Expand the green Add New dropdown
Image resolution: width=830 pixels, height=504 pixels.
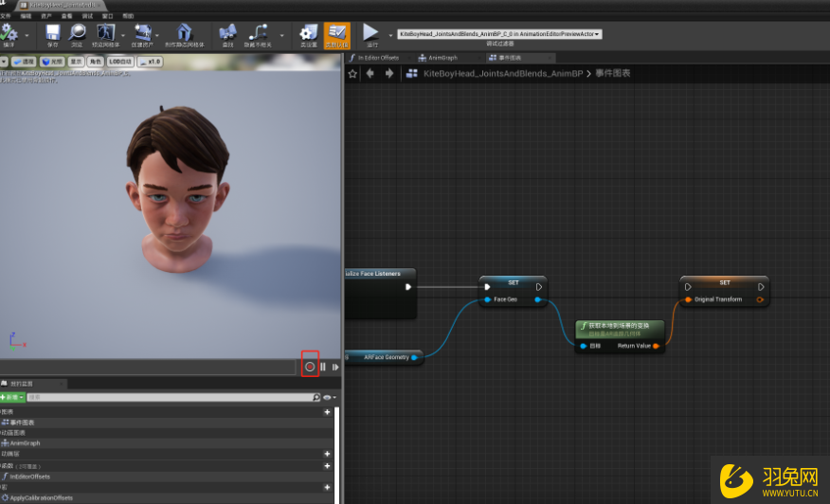pyautogui.click(x=12, y=398)
